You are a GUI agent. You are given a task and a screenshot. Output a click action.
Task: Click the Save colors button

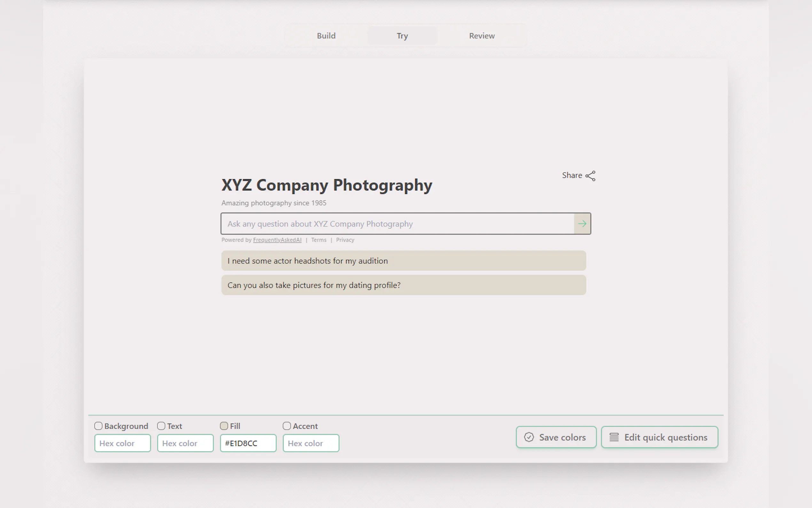point(556,437)
